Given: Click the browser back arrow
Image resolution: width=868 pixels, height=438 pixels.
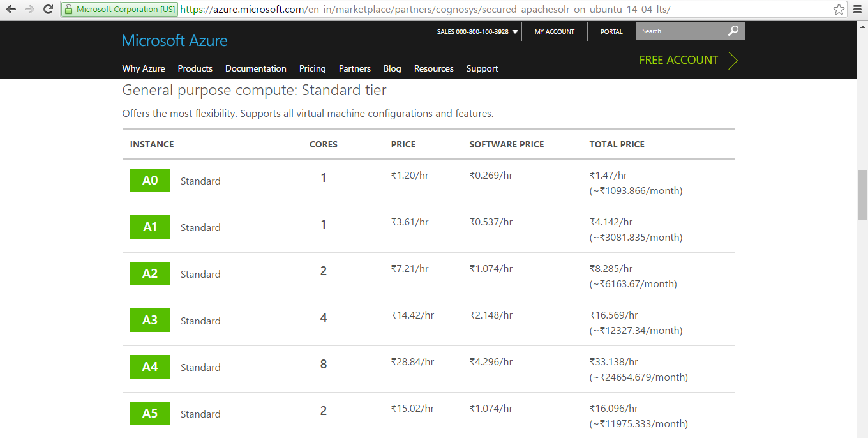Looking at the screenshot, I should [11, 10].
